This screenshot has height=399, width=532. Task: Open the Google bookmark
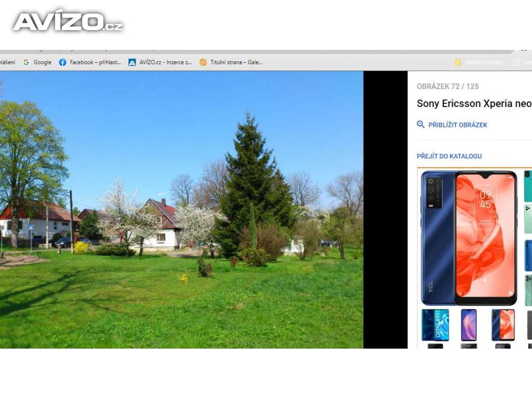(37, 62)
